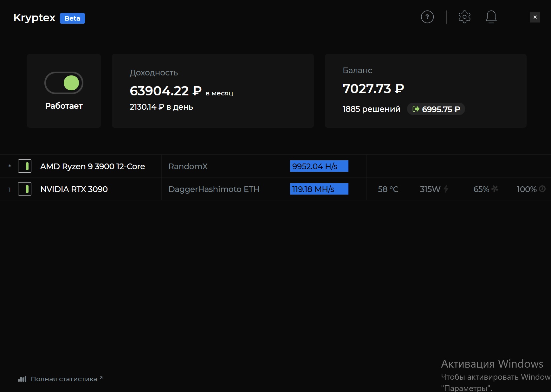Image resolution: width=551 pixels, height=392 pixels.
Task: Close the Kryptex window
Action: click(x=535, y=17)
